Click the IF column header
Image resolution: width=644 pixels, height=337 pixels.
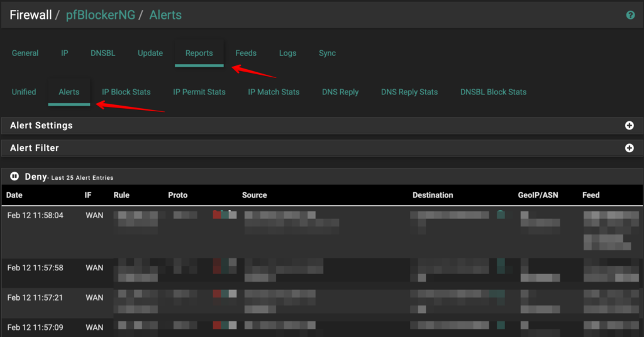tap(88, 196)
